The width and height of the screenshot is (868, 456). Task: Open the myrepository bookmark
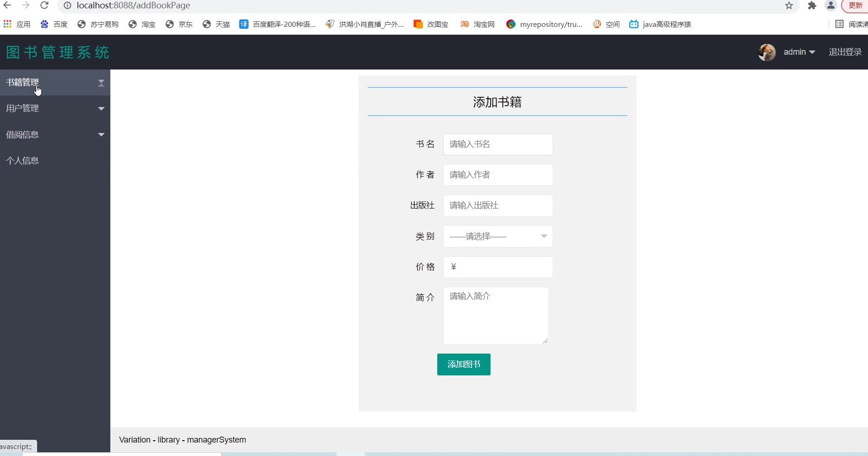tap(544, 24)
